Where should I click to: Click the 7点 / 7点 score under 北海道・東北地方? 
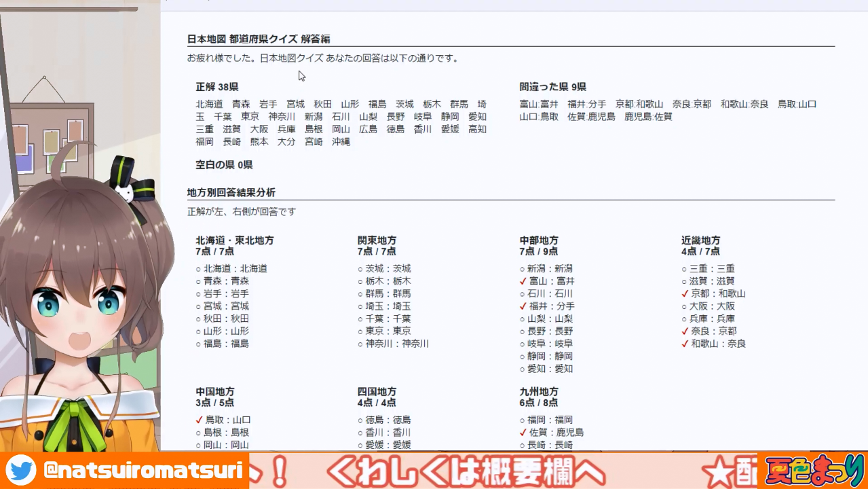(215, 252)
